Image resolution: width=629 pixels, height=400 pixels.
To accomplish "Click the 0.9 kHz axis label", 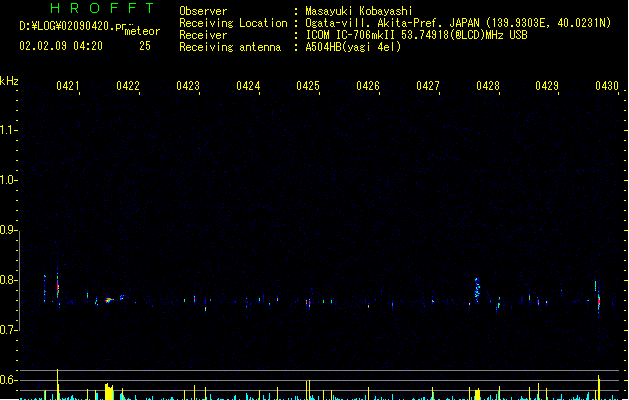I will click(8, 230).
